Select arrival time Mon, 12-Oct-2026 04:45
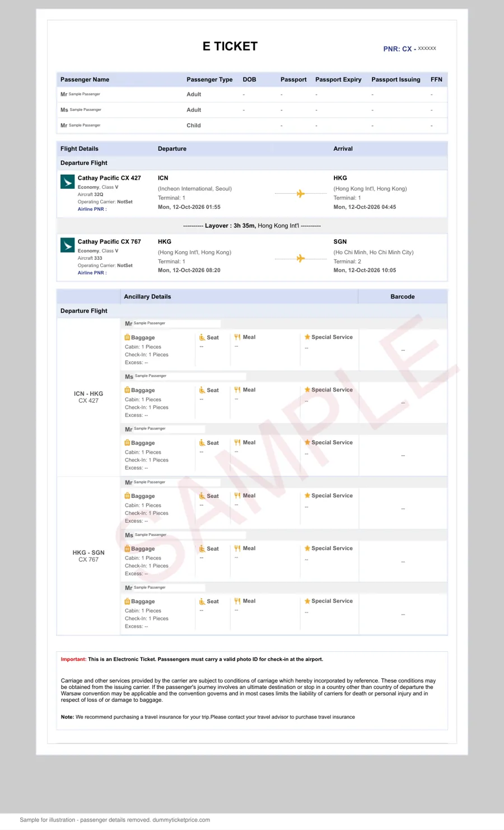Viewport: 504px width, 830px height. 365,207
